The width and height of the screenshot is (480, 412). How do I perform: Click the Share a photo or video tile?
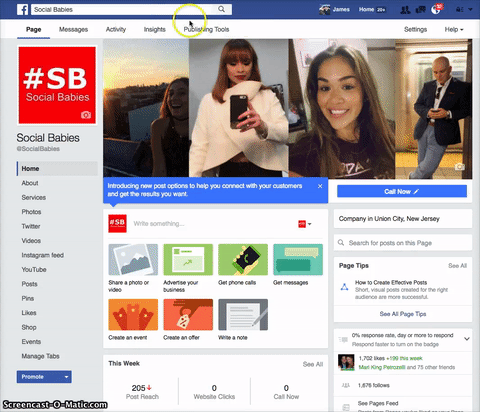point(133,259)
